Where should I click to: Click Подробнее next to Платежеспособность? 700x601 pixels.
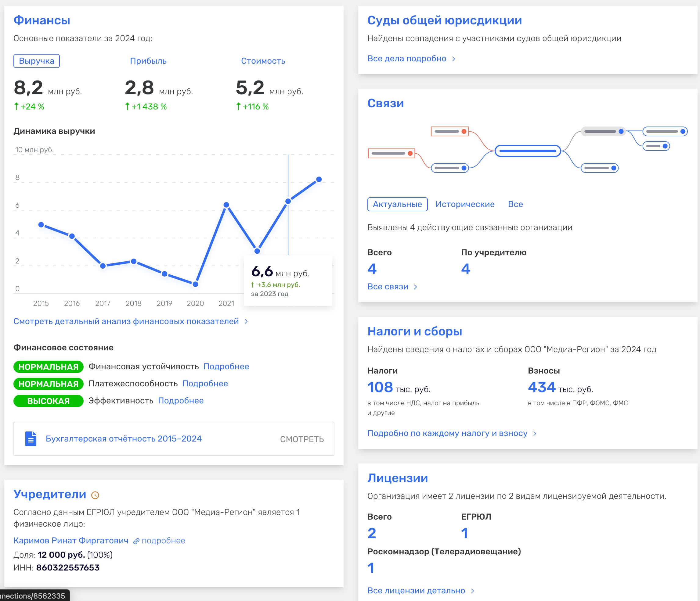(205, 384)
